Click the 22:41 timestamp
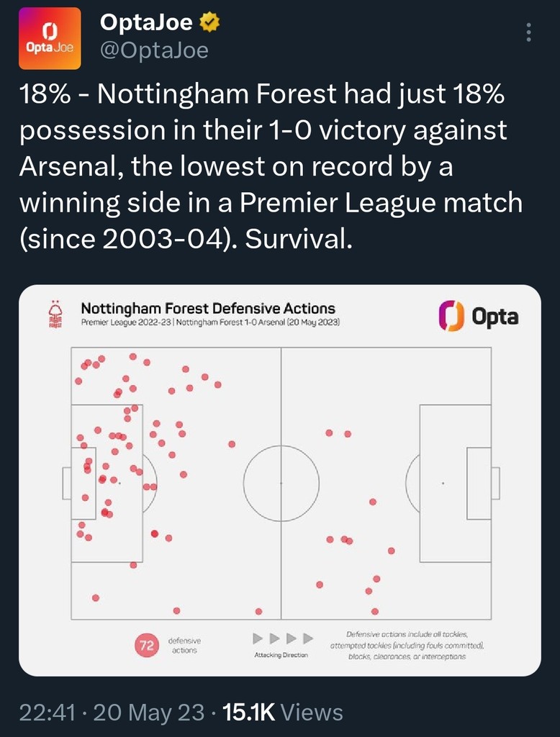 point(46,713)
